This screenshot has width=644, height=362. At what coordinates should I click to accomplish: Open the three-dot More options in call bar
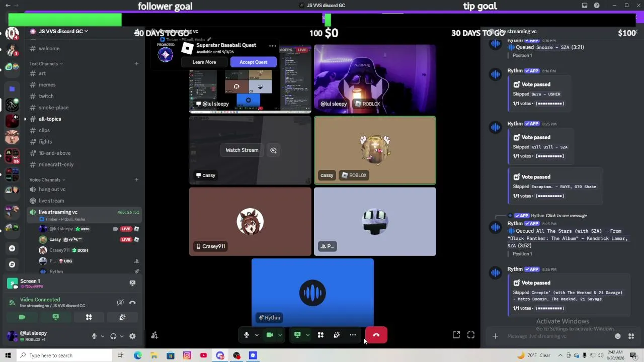pos(353,335)
